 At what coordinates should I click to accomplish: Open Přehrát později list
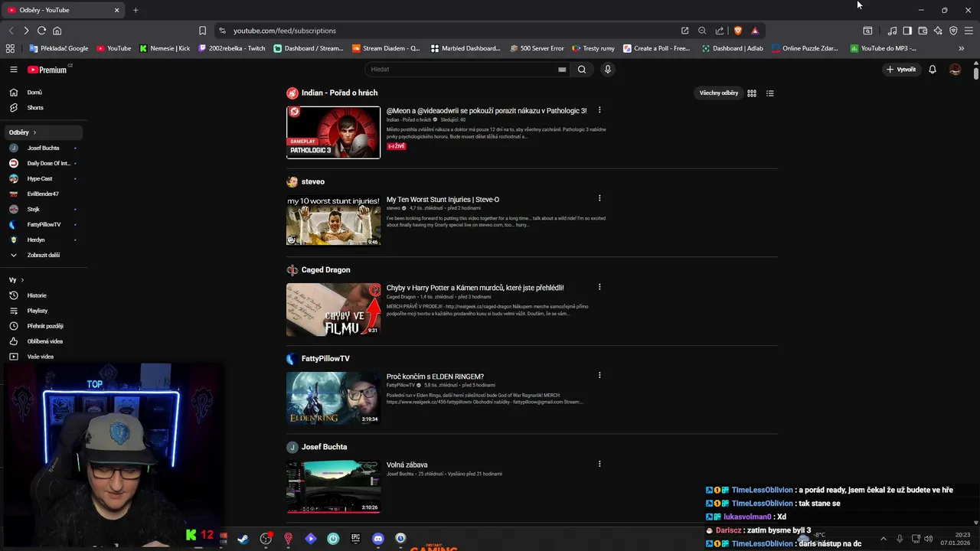[x=45, y=326]
